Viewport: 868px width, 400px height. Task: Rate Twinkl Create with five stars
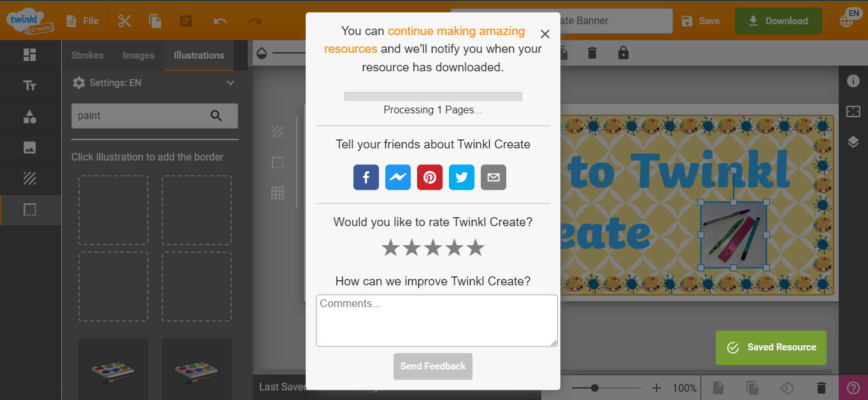point(476,248)
